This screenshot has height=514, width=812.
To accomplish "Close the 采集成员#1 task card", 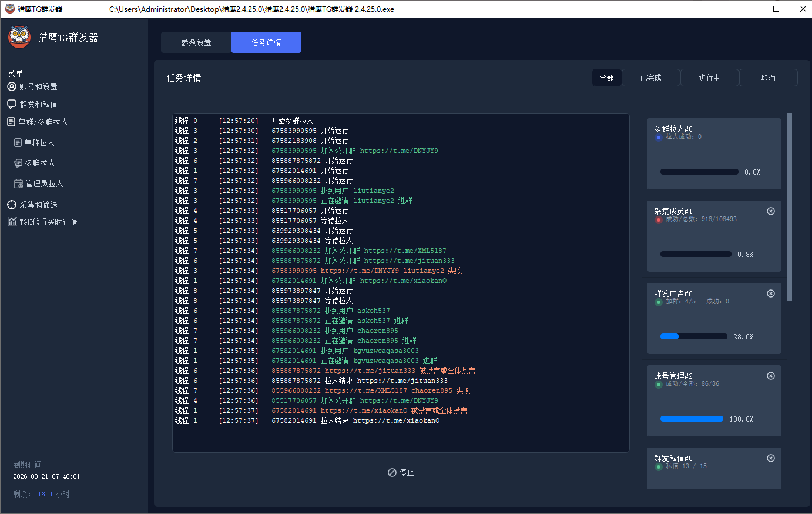I will coord(771,211).
